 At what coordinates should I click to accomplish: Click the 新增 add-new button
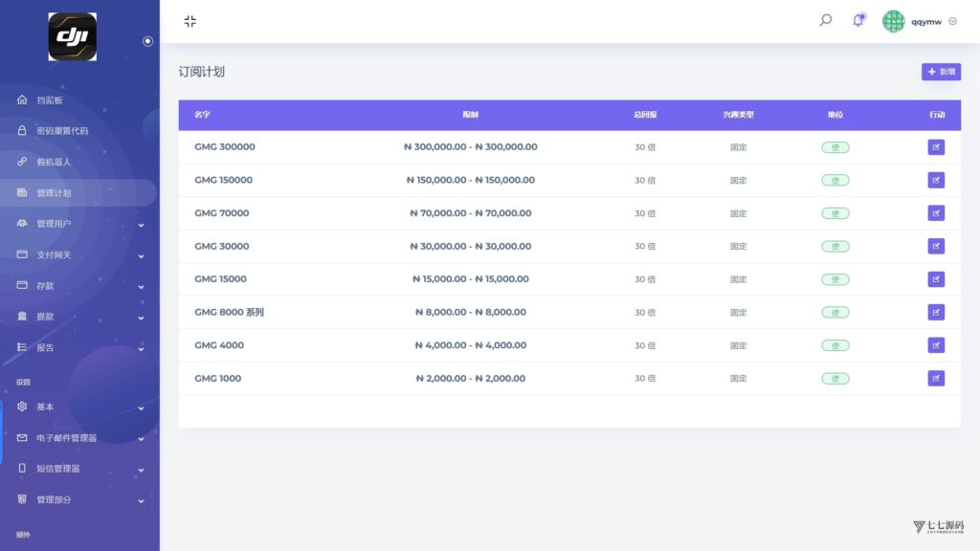point(941,72)
